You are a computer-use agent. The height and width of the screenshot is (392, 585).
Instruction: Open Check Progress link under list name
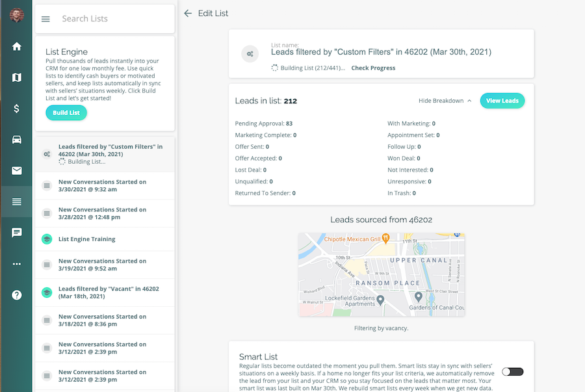[372, 68]
